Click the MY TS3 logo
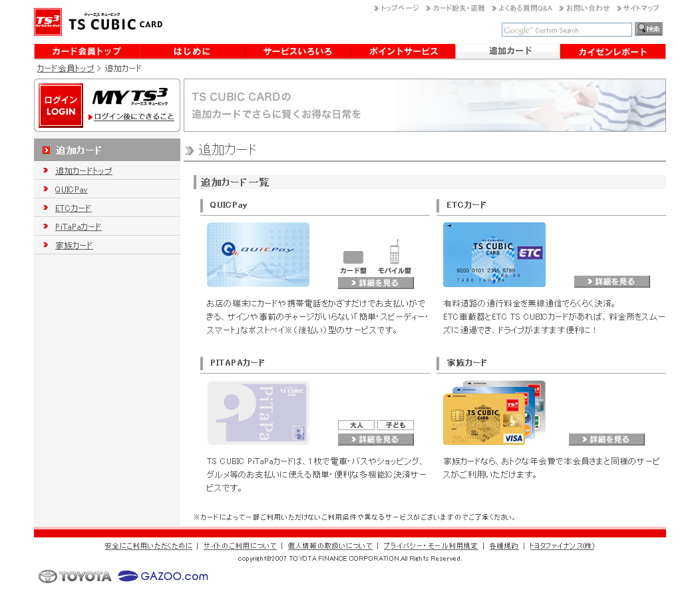 click(x=130, y=97)
